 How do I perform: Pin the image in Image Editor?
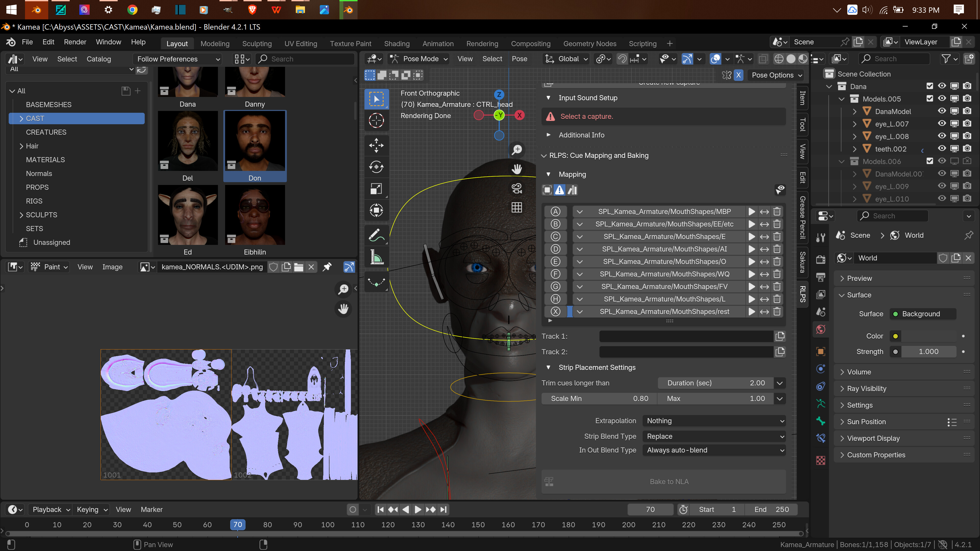point(327,267)
